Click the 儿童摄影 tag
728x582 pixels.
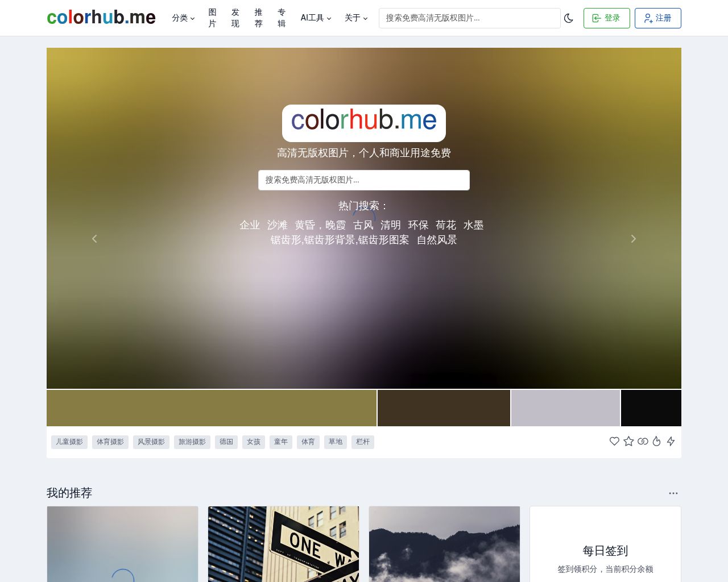69,442
